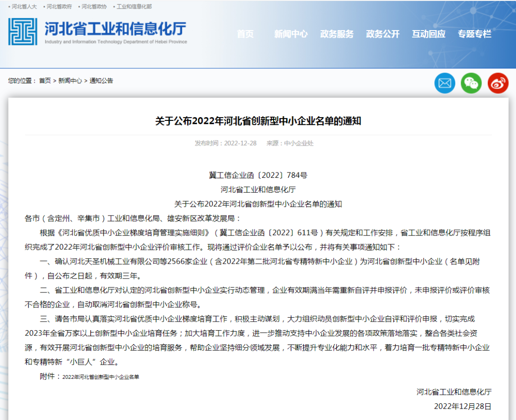Click 新闻中心 in the breadcrumb path

(70, 81)
